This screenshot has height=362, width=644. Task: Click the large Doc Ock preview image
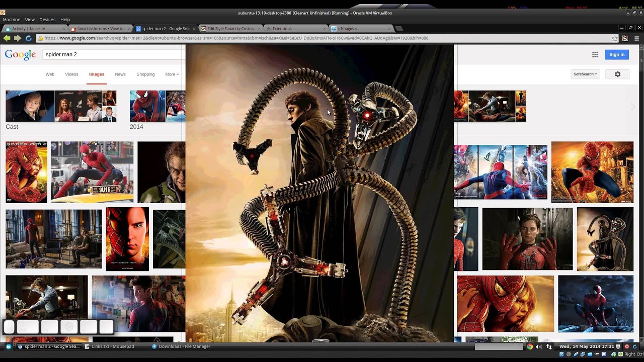tap(319, 193)
